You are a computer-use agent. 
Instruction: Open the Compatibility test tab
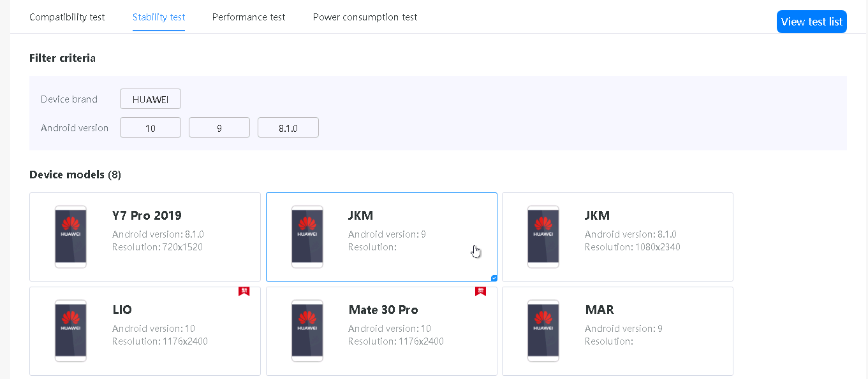(67, 17)
